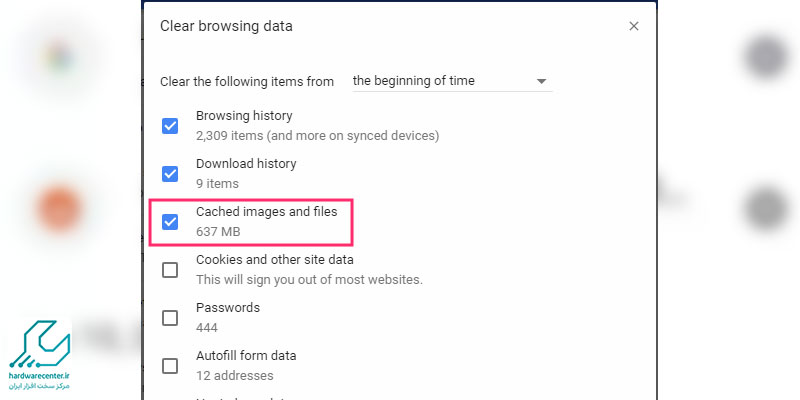Click the blurred orange circular icon
Screen dimensions: 800x400
click(60, 208)
